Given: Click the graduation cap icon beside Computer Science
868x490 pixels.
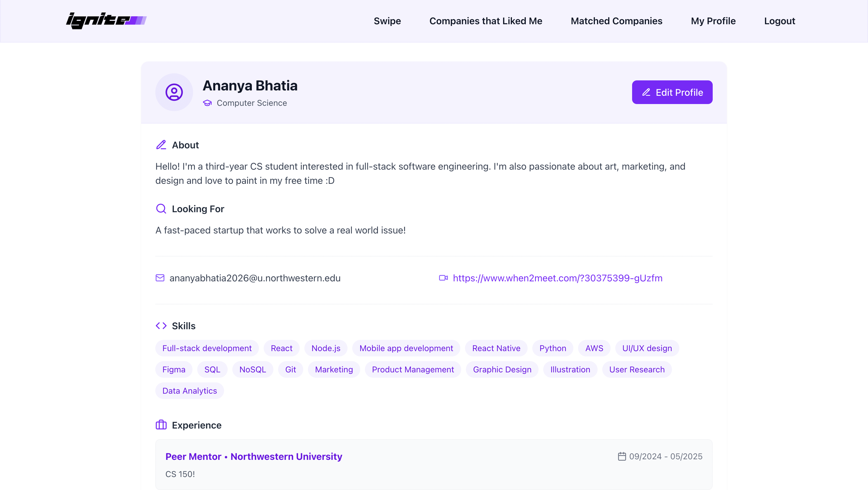Looking at the screenshot, I should coord(207,103).
